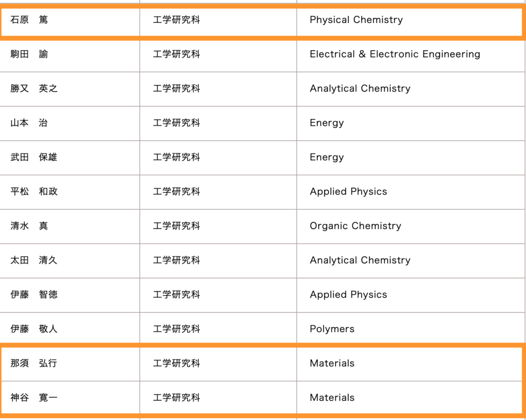The width and height of the screenshot is (526, 420).
Task: Click the name 駒田 諭
Action: [x=29, y=54]
